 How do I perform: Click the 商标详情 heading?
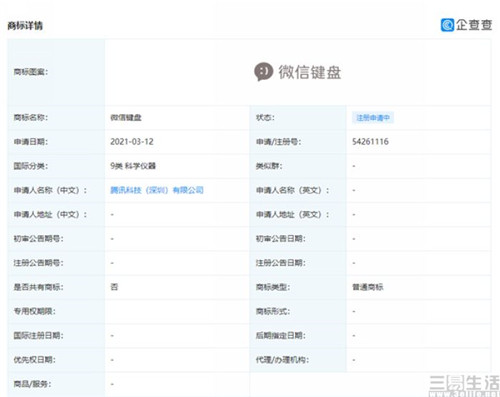25,26
